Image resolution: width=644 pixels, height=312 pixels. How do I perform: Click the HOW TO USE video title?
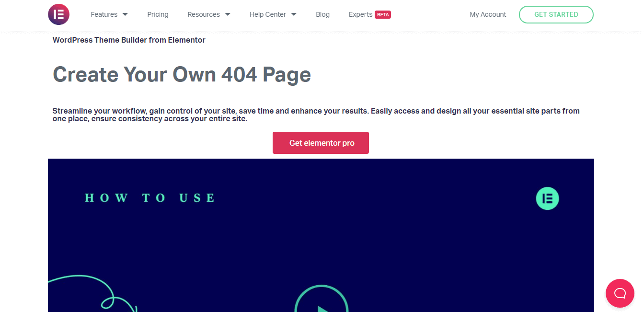click(149, 198)
